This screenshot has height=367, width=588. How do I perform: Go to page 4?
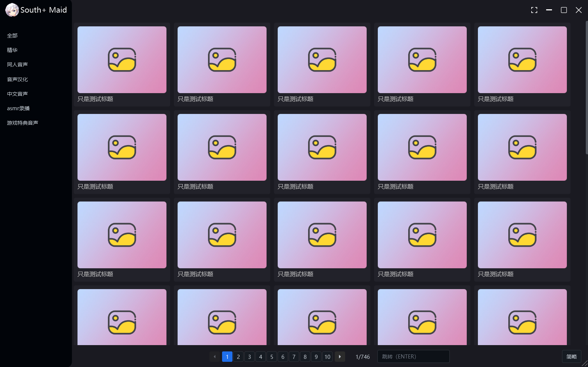[261, 357]
